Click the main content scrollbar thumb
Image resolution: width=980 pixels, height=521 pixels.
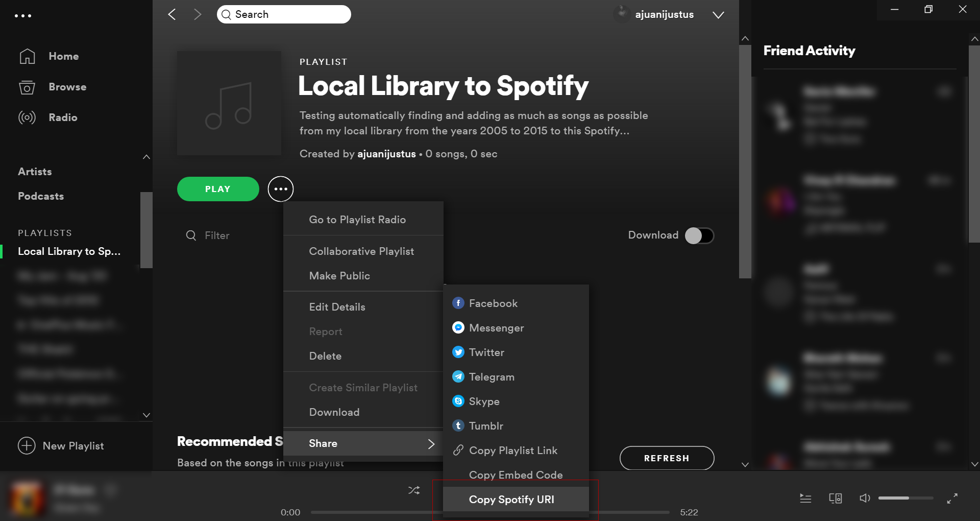(745, 161)
